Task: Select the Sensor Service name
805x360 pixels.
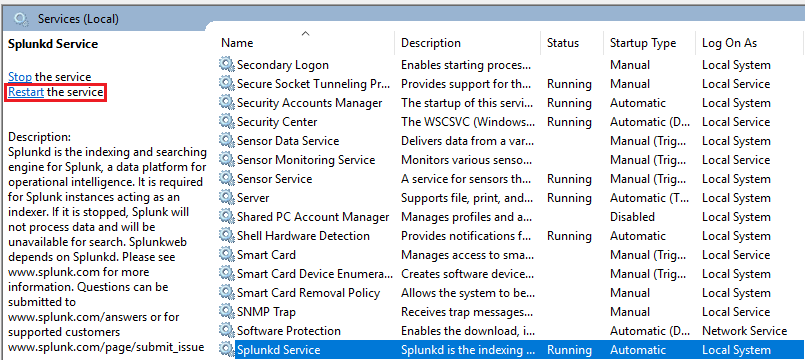Action: click(x=275, y=179)
